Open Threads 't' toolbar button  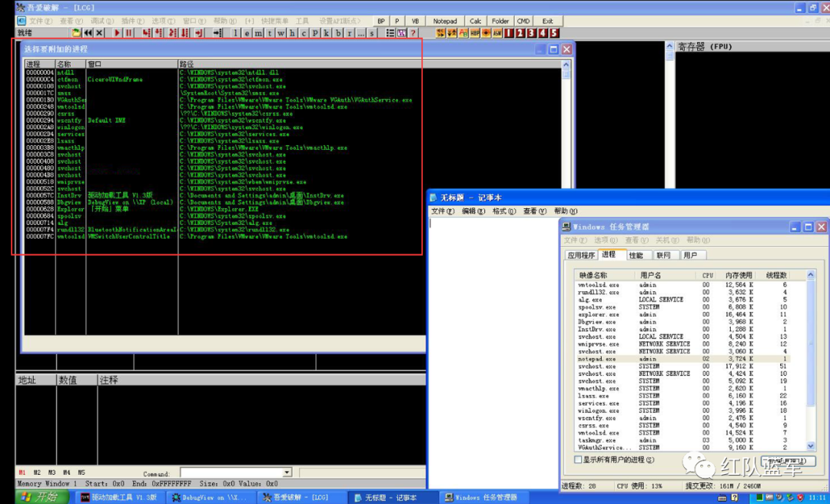[x=270, y=33]
